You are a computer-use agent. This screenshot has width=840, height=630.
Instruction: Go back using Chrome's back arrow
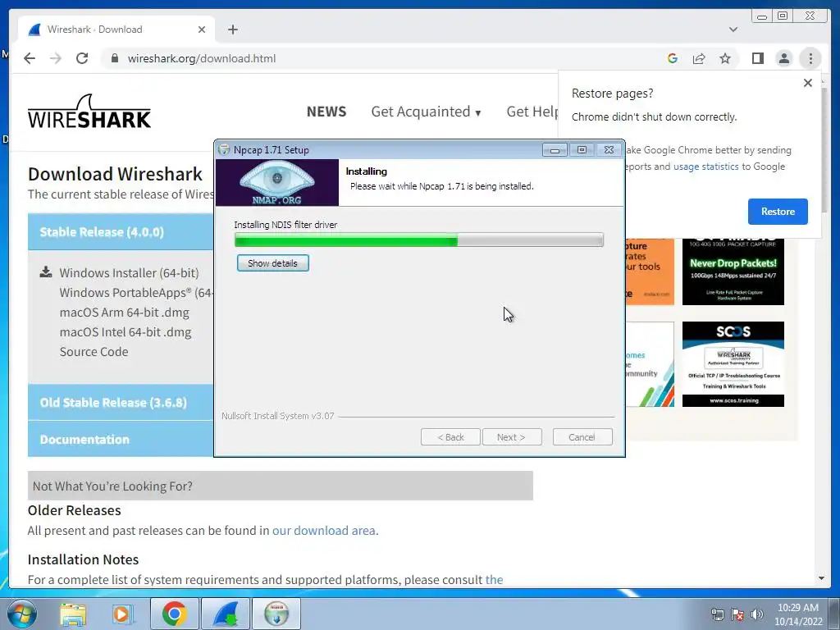[30, 58]
